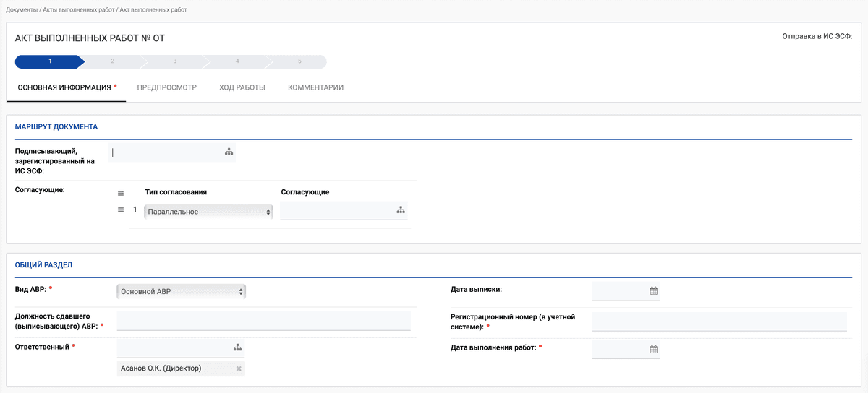Open the Ход работы tab
This screenshot has height=393, width=868.
(x=242, y=87)
